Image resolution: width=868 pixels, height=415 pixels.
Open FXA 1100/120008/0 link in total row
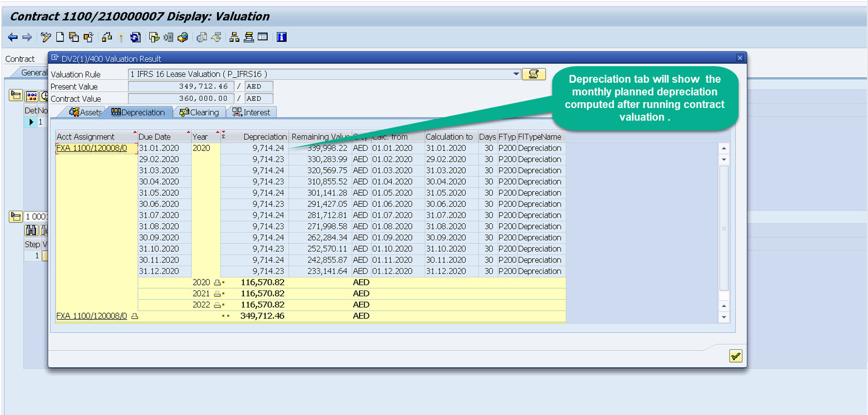tap(91, 316)
